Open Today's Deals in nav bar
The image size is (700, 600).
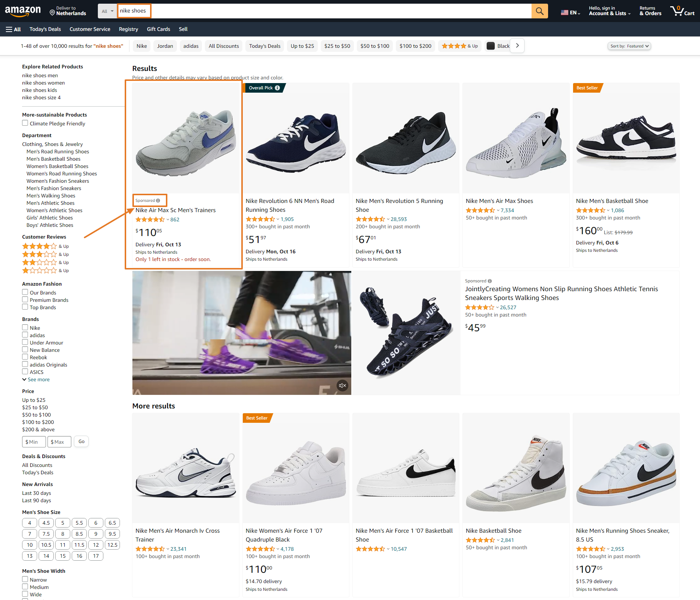point(45,29)
